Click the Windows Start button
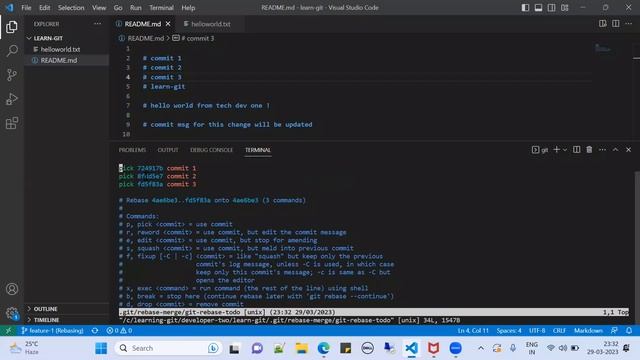This screenshot has width=640, height=360. (x=101, y=348)
